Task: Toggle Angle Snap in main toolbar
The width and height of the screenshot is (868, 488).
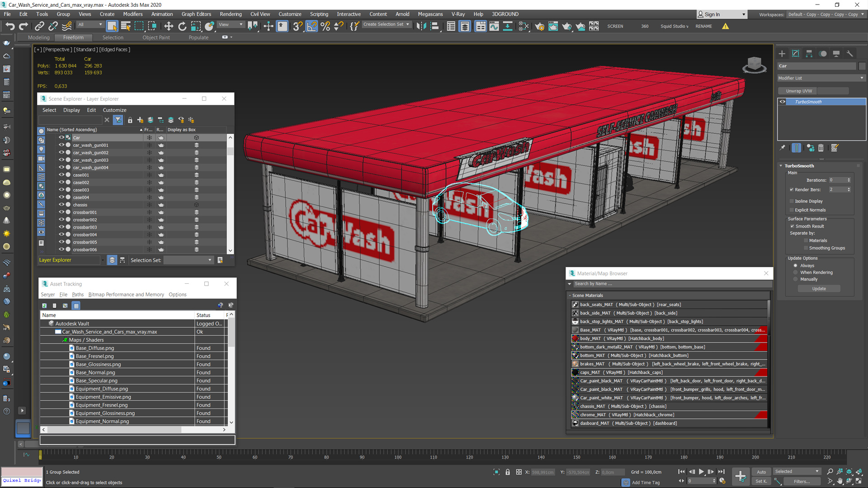Action: (311, 26)
